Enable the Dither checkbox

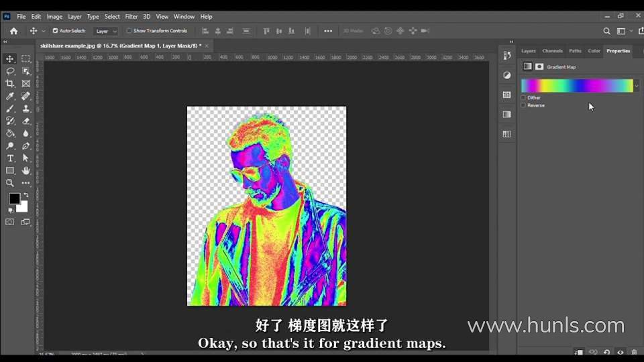(523, 98)
